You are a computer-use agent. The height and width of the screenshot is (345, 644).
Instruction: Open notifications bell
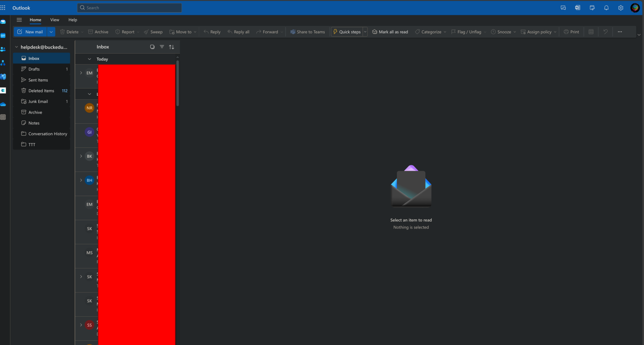(x=606, y=8)
